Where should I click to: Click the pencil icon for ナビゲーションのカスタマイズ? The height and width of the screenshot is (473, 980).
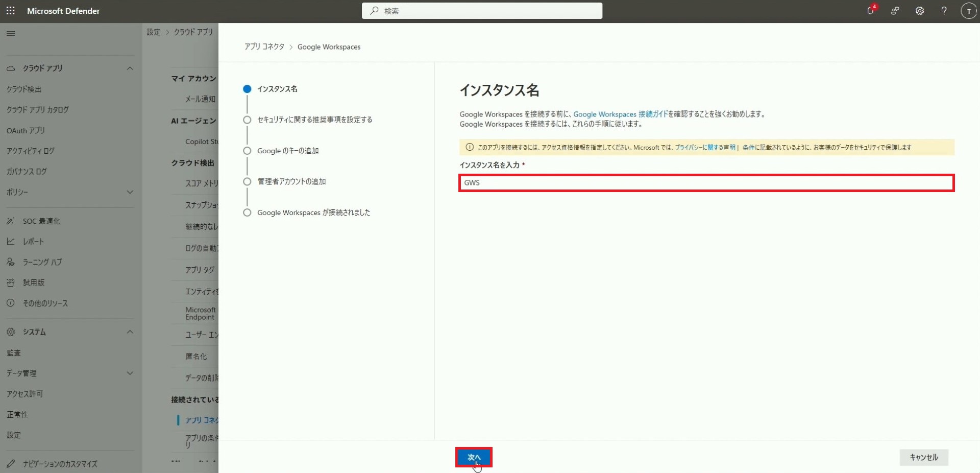point(11,464)
